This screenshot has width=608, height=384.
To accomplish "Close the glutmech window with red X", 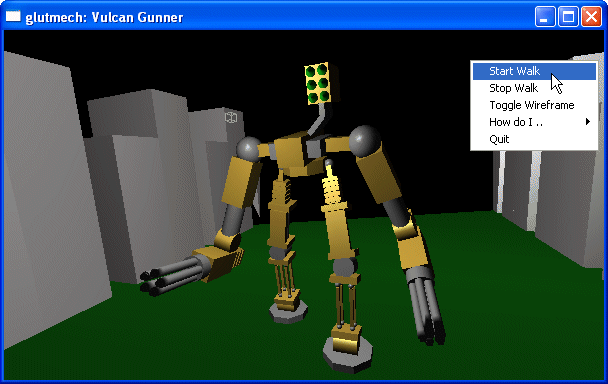I will (x=591, y=17).
